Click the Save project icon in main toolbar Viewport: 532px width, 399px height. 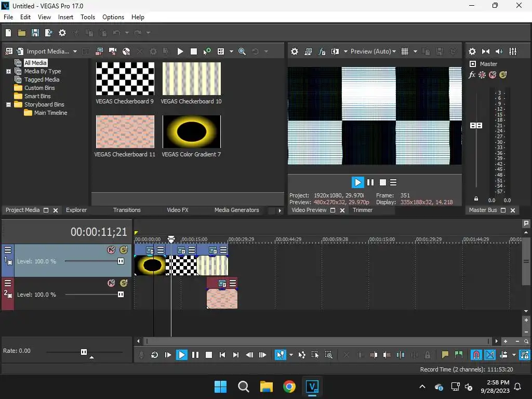(35, 33)
